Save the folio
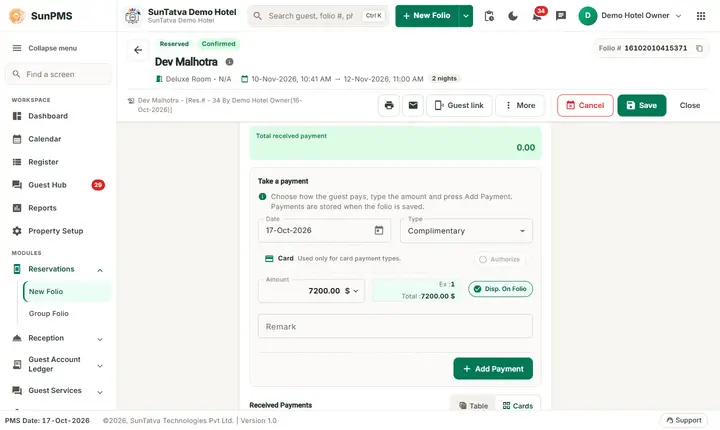 (641, 105)
